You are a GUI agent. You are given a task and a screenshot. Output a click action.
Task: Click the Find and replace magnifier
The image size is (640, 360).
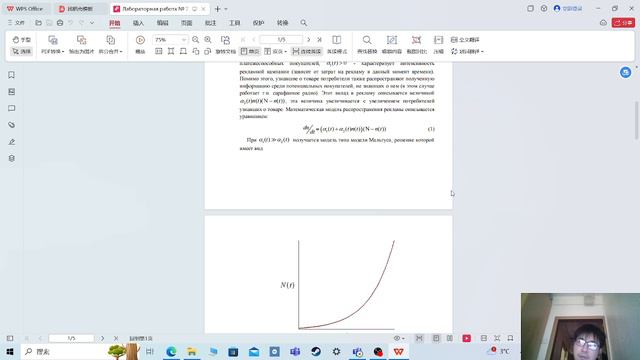coord(367,40)
